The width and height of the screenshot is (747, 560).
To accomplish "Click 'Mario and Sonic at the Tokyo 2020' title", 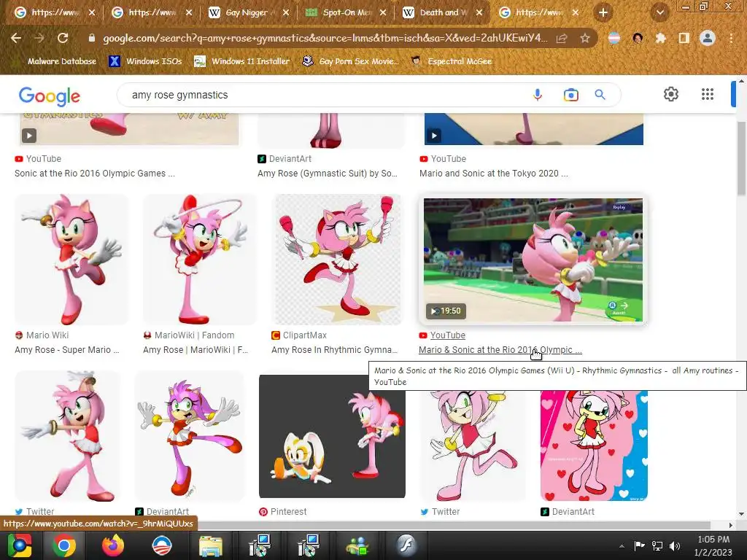I will point(494,174).
